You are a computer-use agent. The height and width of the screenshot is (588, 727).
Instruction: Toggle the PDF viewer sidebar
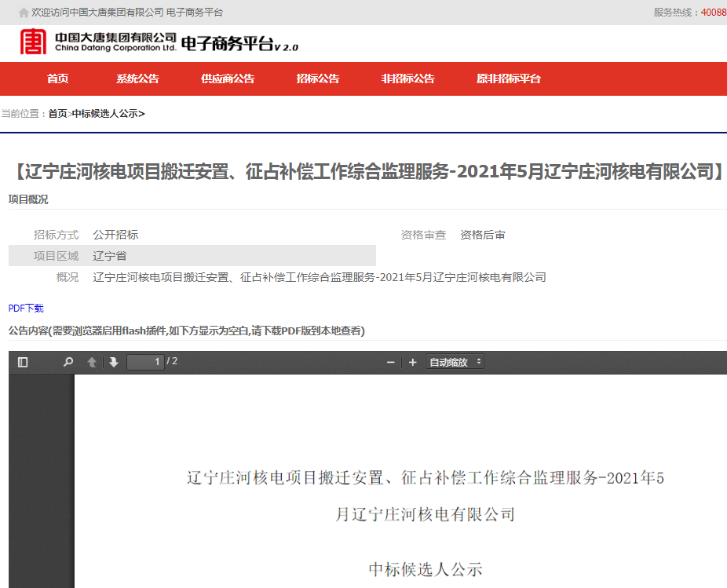[23, 362]
